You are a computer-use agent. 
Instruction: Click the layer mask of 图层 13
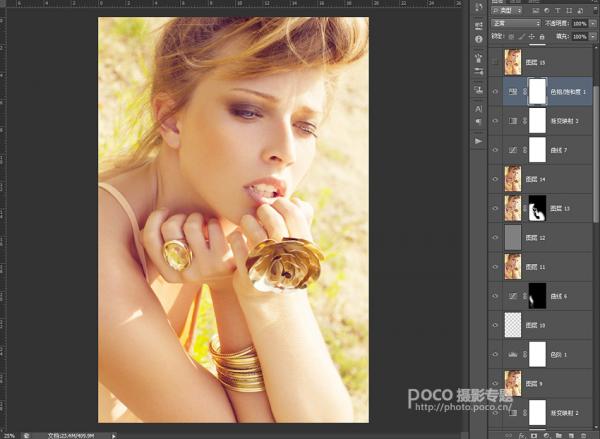click(537, 208)
